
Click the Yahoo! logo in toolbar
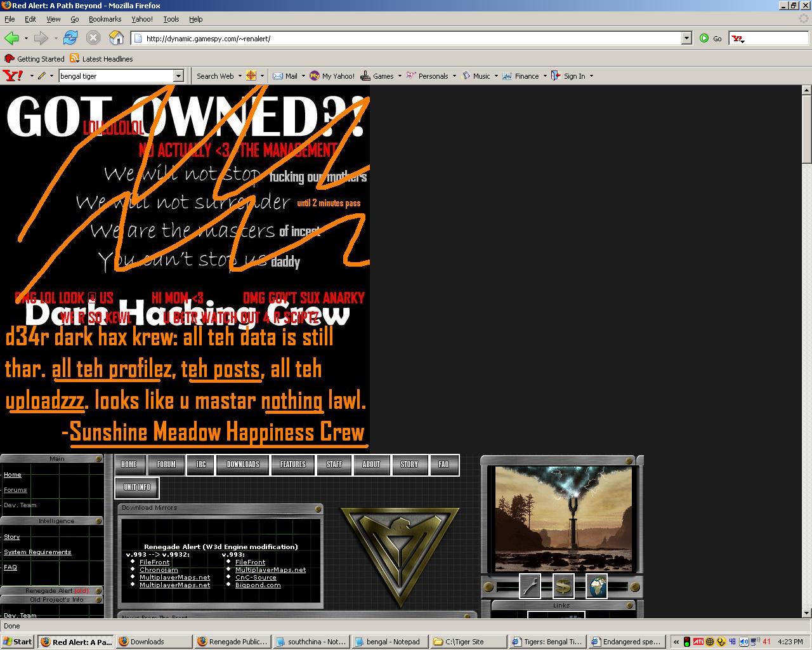tap(13, 76)
